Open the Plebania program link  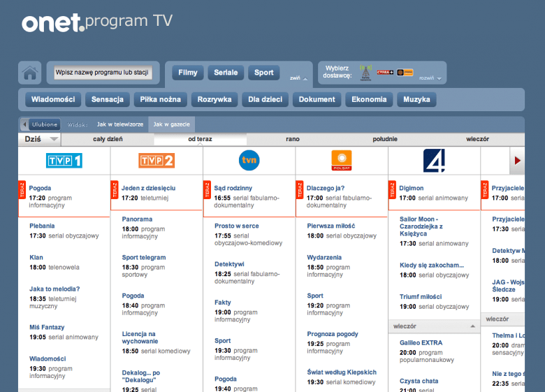tap(42, 226)
